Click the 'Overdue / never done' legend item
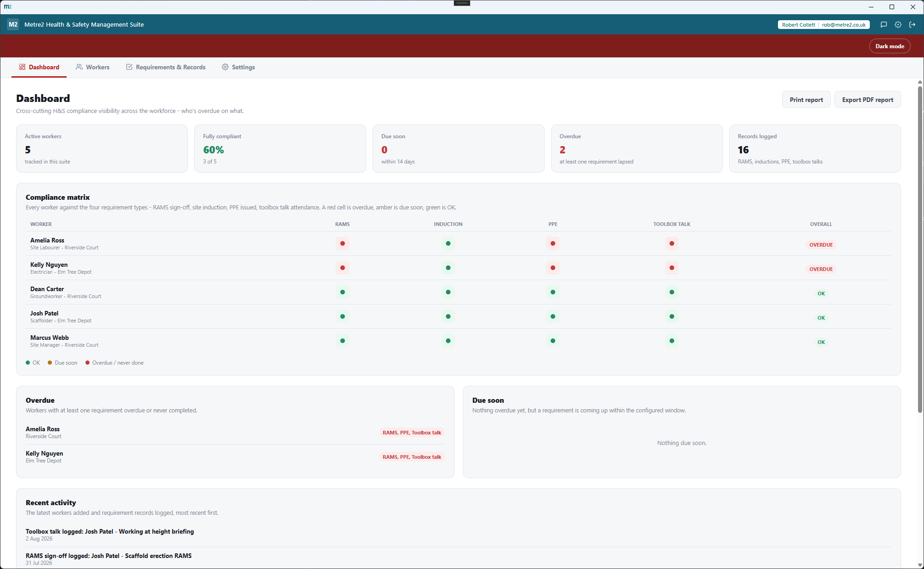The height and width of the screenshot is (569, 924). coord(114,363)
